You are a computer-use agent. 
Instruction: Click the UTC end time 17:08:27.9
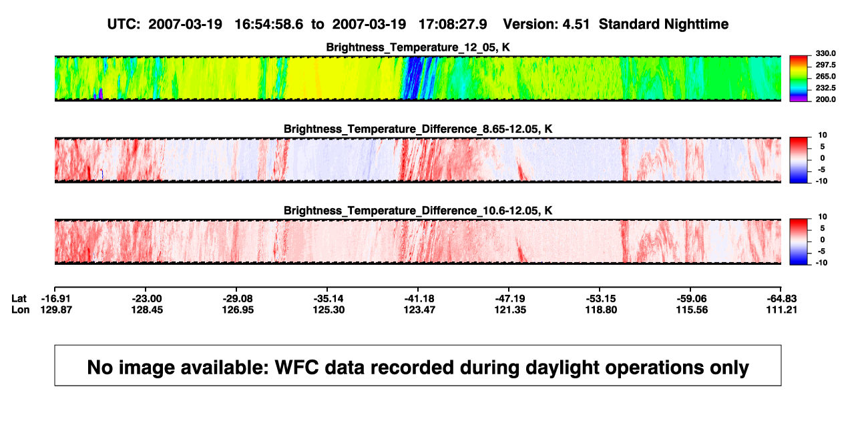tap(452, 24)
